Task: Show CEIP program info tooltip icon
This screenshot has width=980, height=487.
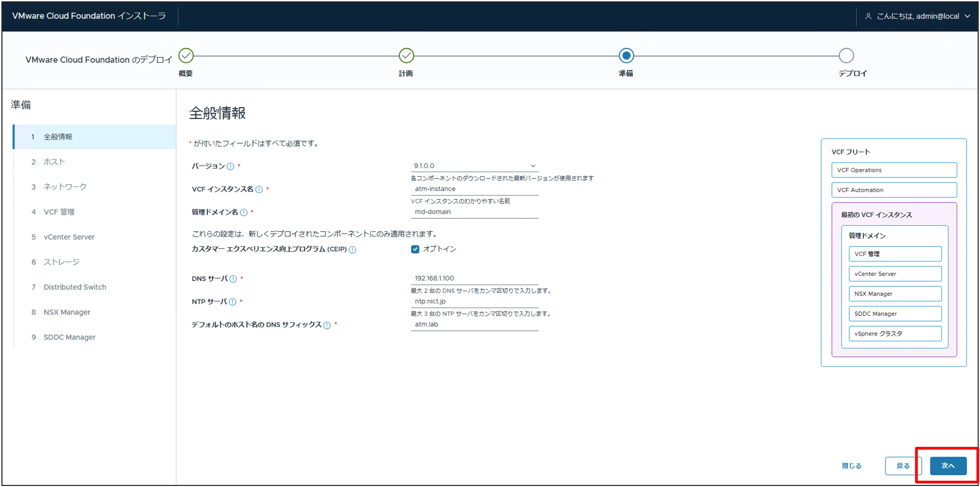Action: click(x=353, y=250)
